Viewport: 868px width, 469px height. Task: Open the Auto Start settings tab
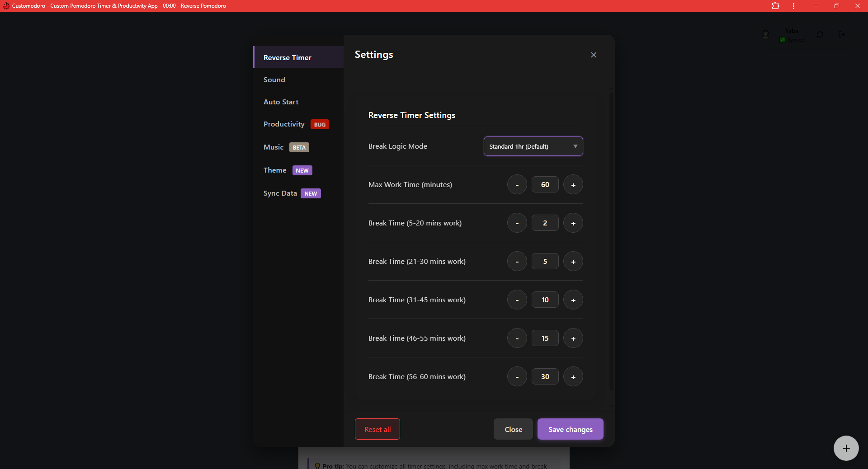(298, 102)
